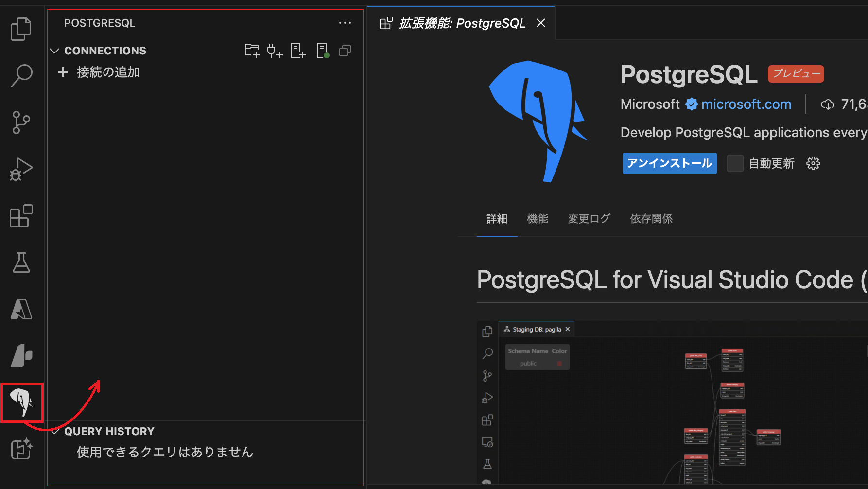Screen dimensions: 868x489
Task: Toggle the auto update checkbox
Action: 735,163
